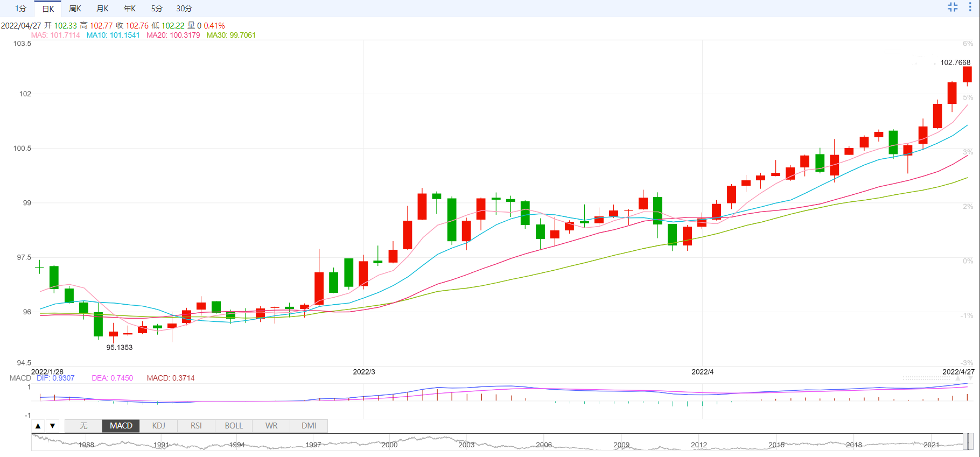980x457 pixels.
Task: Click the MACD: 0.3714 value label
Action: tap(171, 378)
